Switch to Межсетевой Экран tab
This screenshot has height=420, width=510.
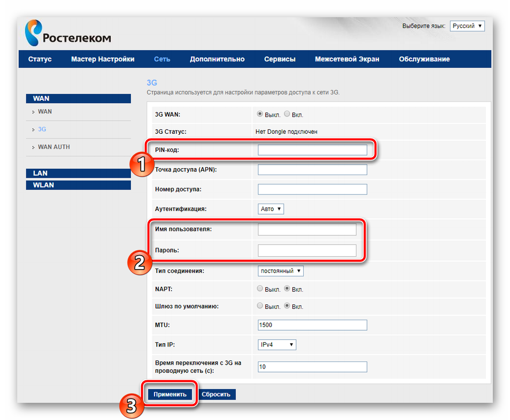click(x=347, y=59)
